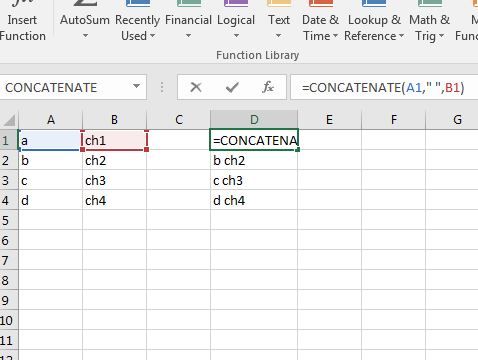
Task: Open Lookup & Reference functions
Action: coord(374,21)
